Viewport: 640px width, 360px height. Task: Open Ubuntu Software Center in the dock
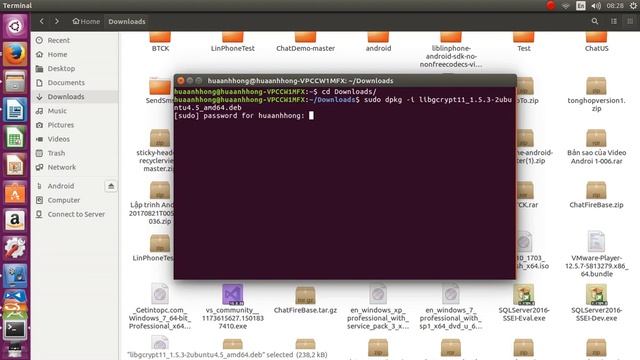point(15,193)
